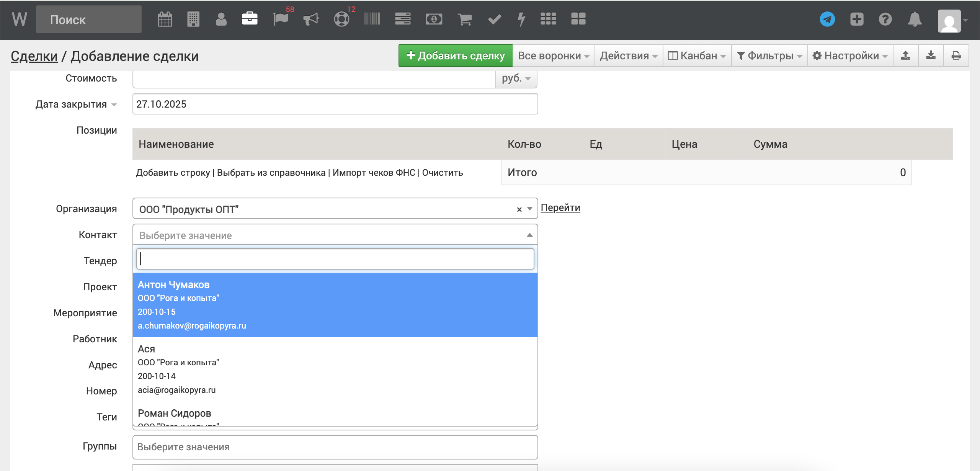Clear the selected organization with the x
Image resolution: width=980 pixels, height=471 pixels.
519,209
